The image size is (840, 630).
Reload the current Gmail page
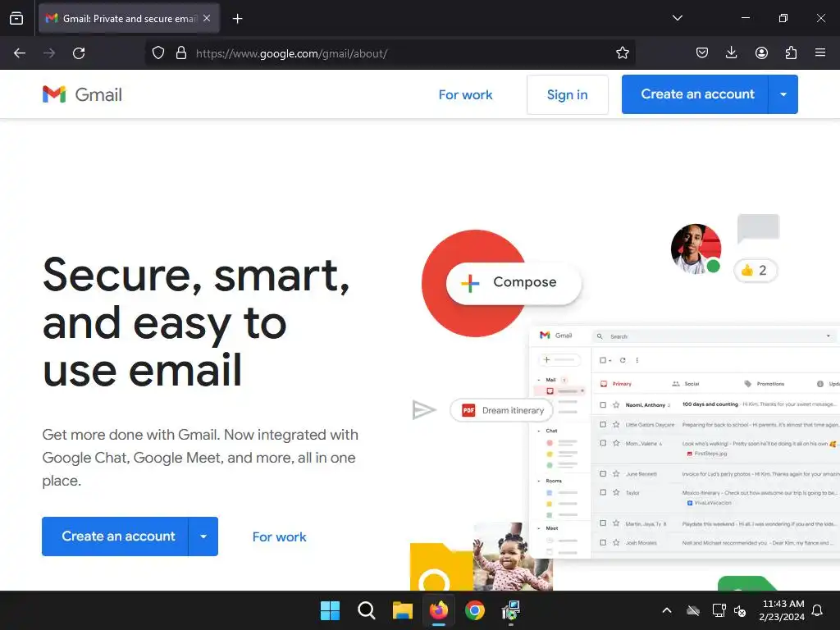[x=79, y=53]
